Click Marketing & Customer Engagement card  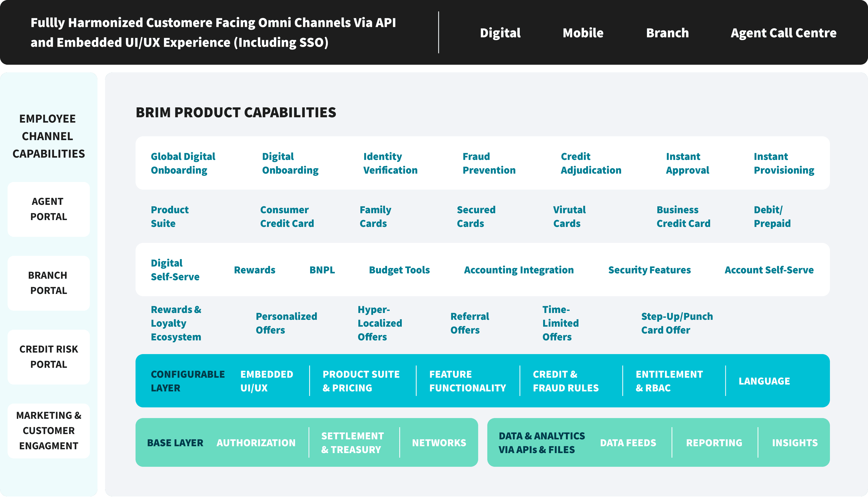click(48, 431)
